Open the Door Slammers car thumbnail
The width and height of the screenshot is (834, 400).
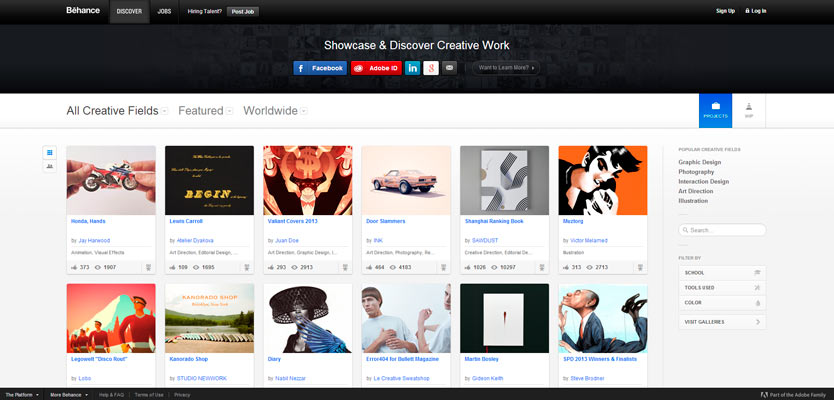406,180
